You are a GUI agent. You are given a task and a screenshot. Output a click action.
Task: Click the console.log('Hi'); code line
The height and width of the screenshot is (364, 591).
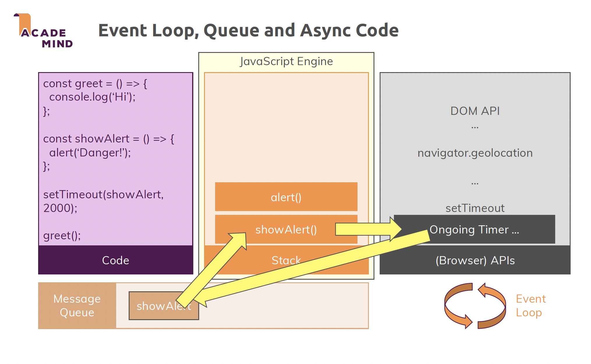(92, 97)
